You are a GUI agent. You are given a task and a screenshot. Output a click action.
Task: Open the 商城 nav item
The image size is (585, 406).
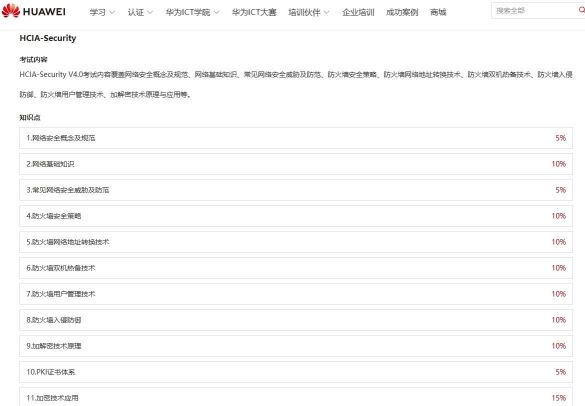click(x=438, y=12)
